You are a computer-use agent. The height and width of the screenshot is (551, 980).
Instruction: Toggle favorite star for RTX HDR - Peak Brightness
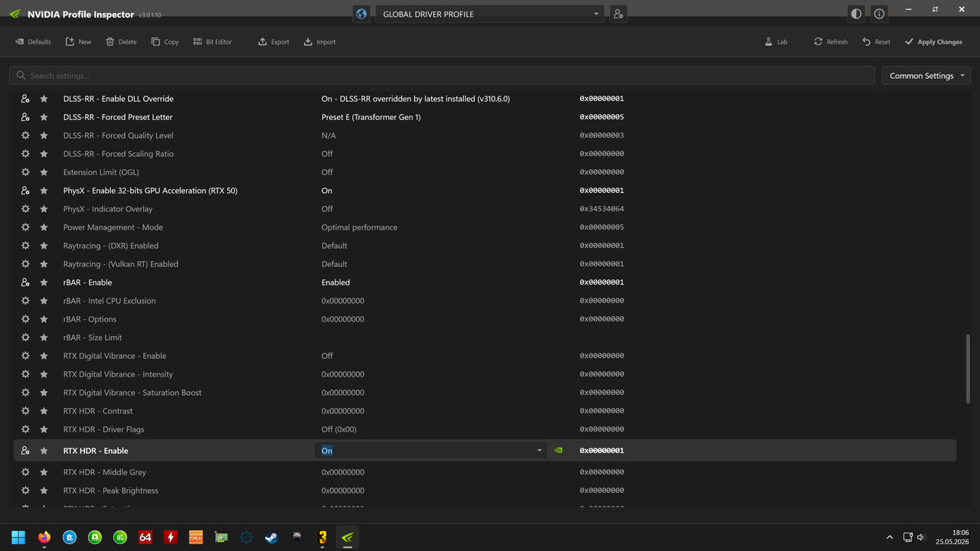click(x=44, y=491)
